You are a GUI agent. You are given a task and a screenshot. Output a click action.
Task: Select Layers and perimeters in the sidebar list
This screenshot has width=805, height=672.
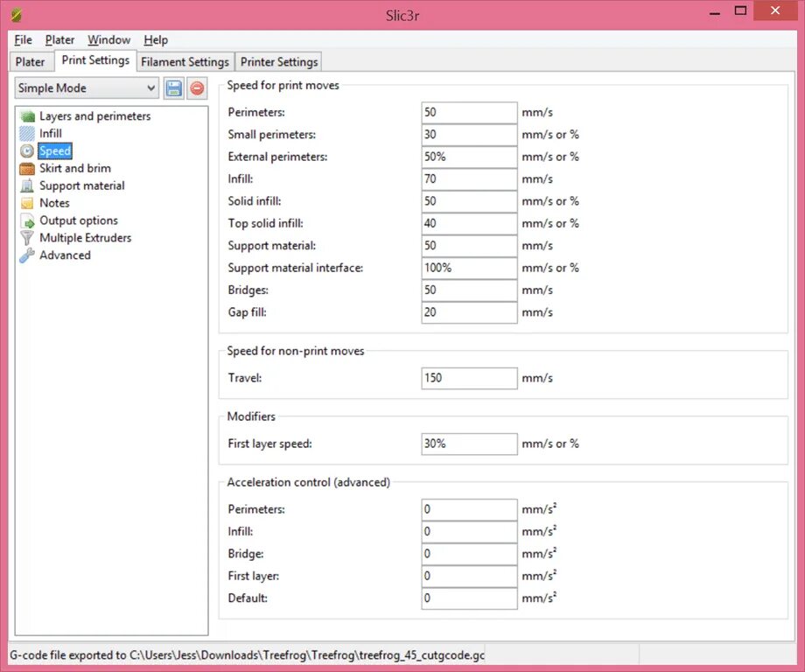pos(95,116)
